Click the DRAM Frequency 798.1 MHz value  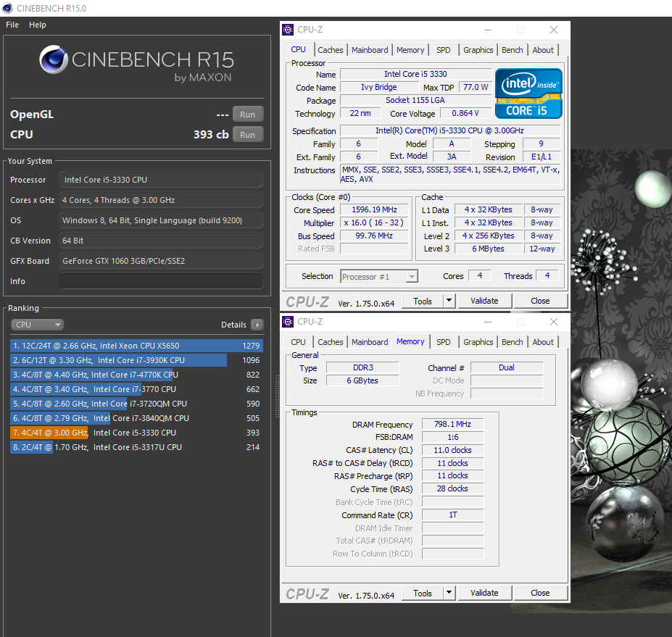pyautogui.click(x=452, y=424)
